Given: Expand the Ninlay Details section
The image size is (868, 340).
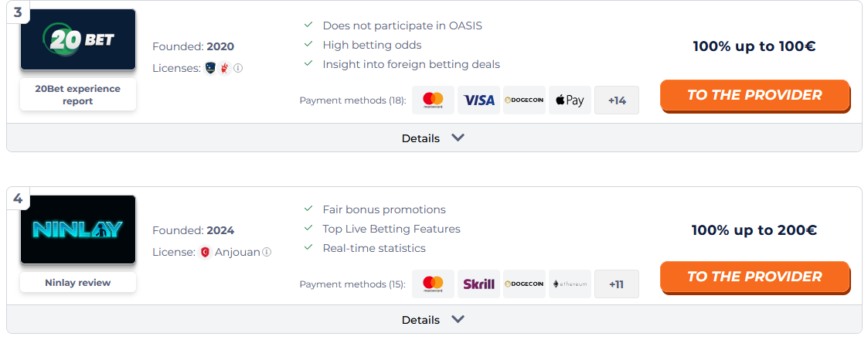Looking at the screenshot, I should [434, 319].
